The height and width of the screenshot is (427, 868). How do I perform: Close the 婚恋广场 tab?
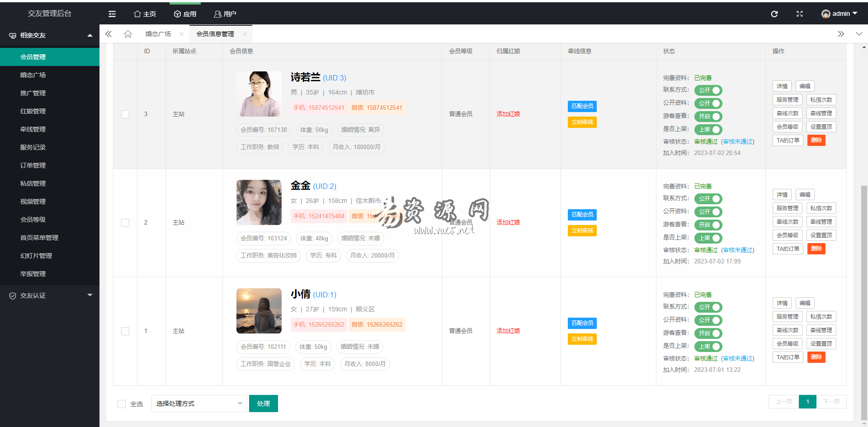pos(182,34)
